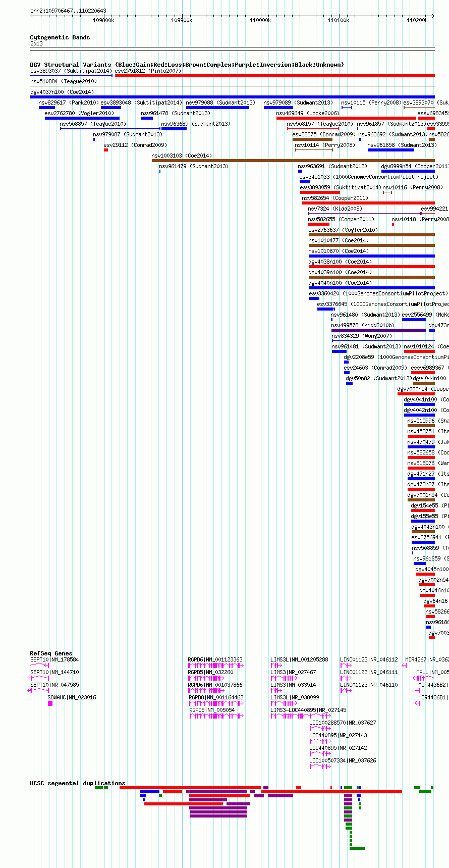Open nsv963691 (Sudmant2013) variant
This screenshot has width=449, height=868.
point(333,166)
